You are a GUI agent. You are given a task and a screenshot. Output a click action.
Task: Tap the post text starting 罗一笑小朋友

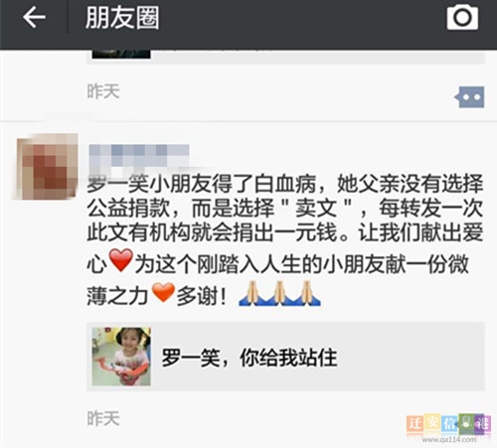pos(285,240)
